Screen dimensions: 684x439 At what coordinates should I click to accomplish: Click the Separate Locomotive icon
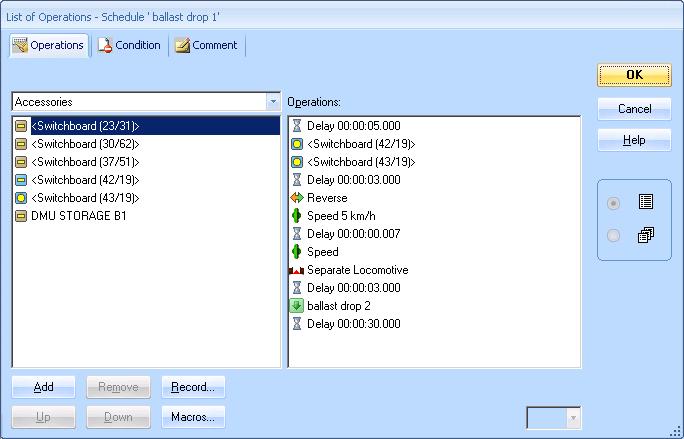[x=297, y=270]
